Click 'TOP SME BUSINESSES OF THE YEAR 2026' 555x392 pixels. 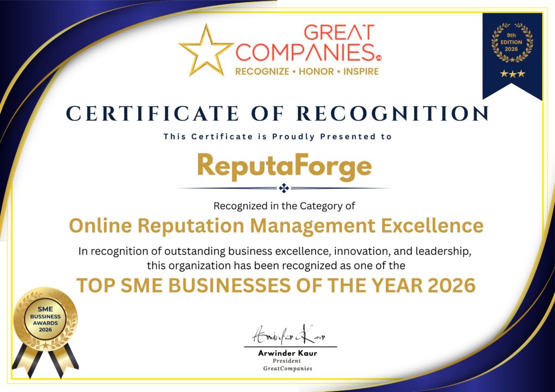(276, 285)
